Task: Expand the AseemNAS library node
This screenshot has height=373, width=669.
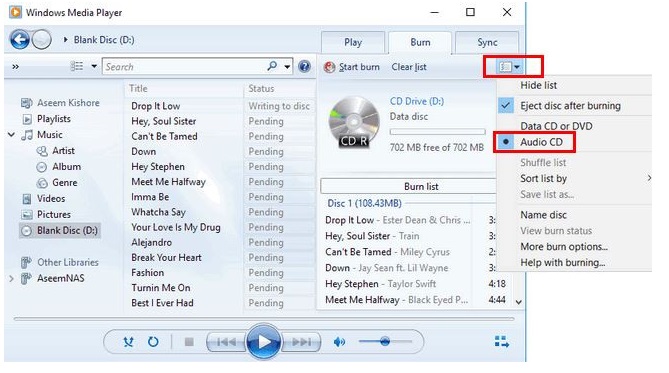Action: 11,278
